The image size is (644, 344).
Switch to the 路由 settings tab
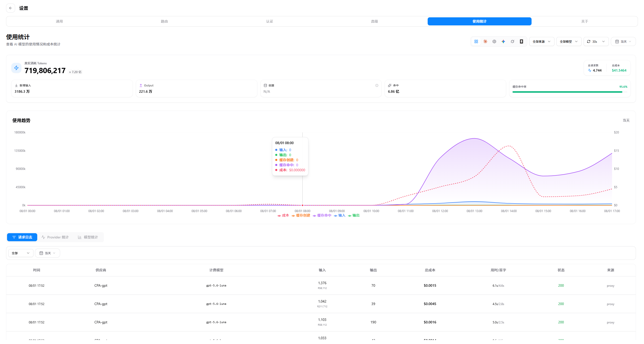164,21
